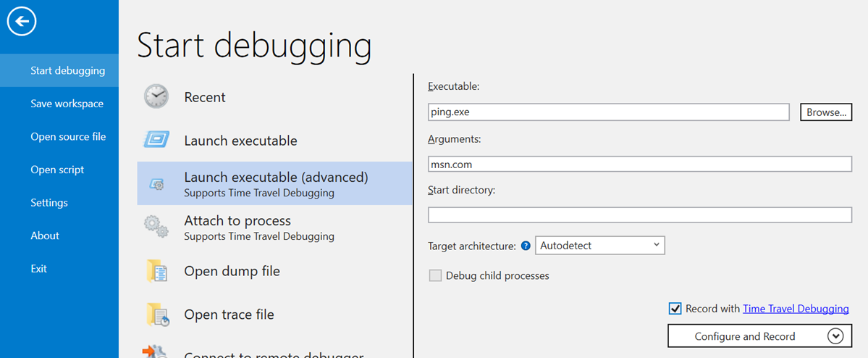Click the Attach to process gears icon
This screenshot has height=358, width=868.
click(156, 227)
